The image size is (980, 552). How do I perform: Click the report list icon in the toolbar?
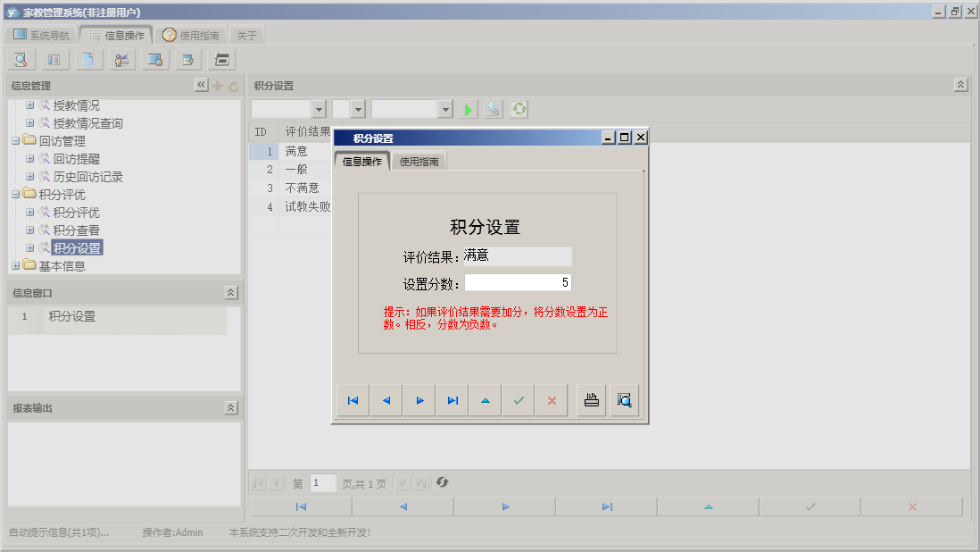(x=54, y=59)
